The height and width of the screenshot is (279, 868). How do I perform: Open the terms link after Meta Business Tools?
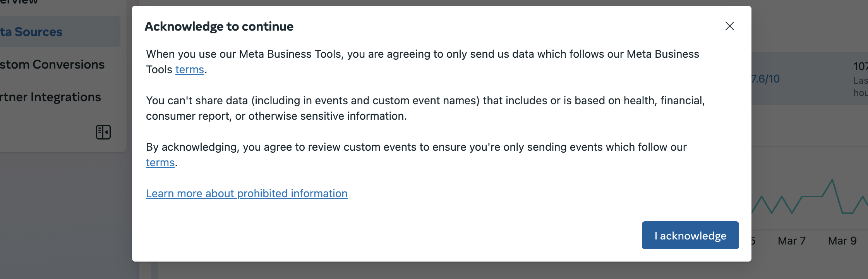190,69
